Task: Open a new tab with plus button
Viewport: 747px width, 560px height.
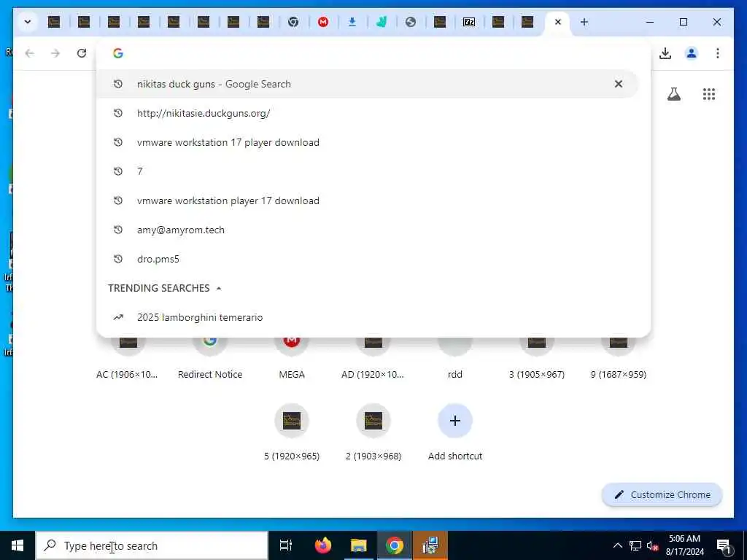Action: tap(584, 22)
